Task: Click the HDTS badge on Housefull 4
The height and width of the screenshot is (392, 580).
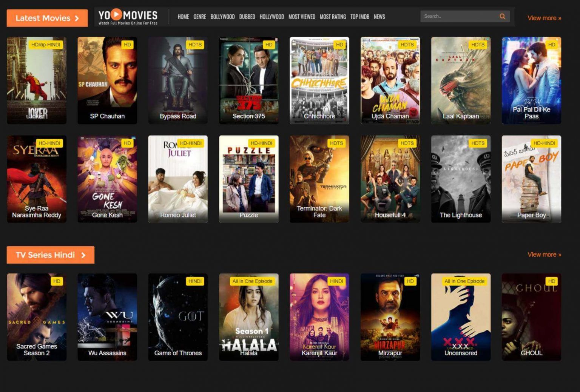Action: click(x=407, y=143)
